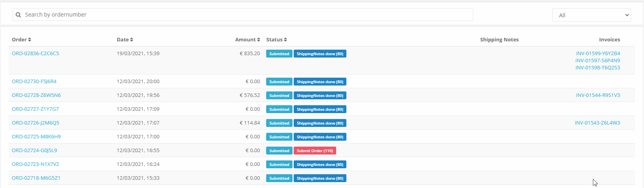Open order ORD-02726-J2M6Q5

[35, 123]
